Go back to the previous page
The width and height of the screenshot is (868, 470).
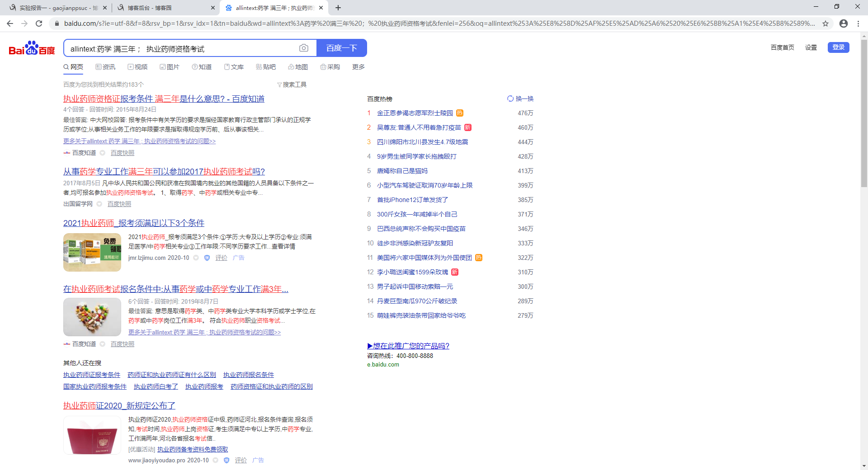click(x=10, y=23)
